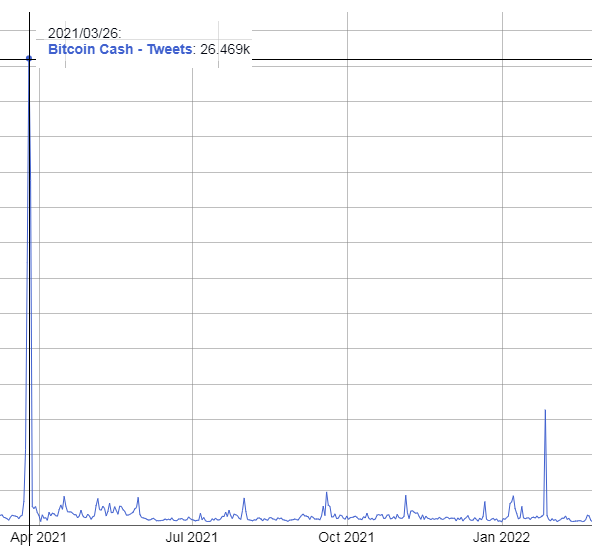Click the spike peak around June 2021

point(138,498)
